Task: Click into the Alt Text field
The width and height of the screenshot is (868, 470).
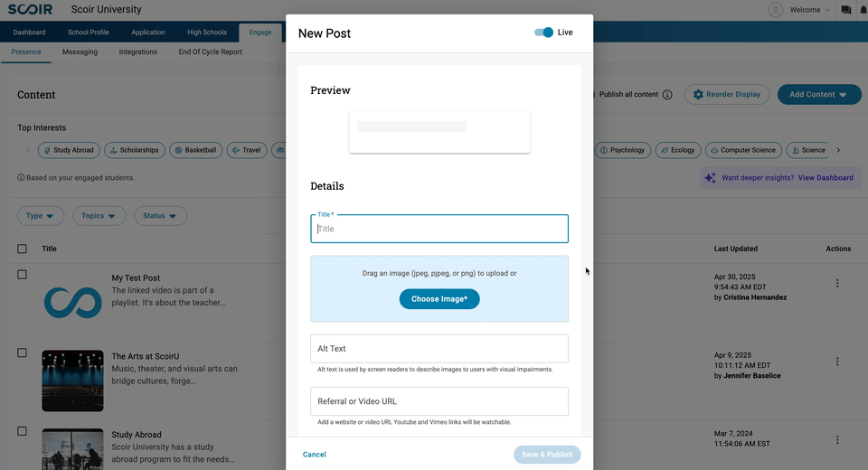Action: pyautogui.click(x=439, y=349)
